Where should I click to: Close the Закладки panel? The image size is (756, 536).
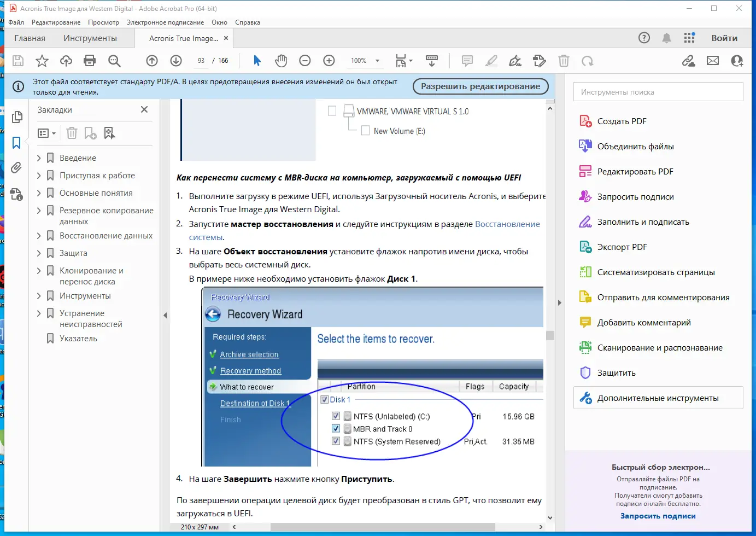tap(144, 109)
